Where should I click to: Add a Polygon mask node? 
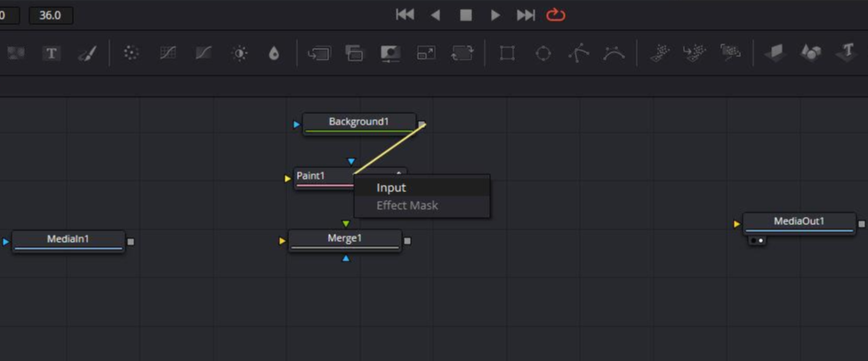pyautogui.click(x=578, y=53)
